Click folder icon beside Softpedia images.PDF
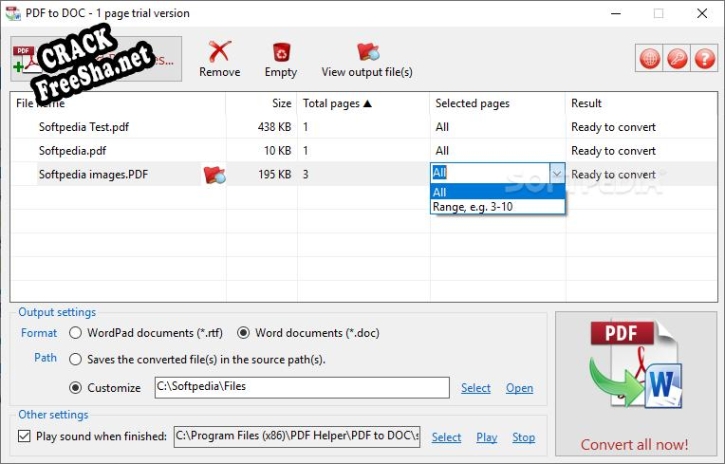Image resolution: width=725 pixels, height=464 pixels. point(214,175)
